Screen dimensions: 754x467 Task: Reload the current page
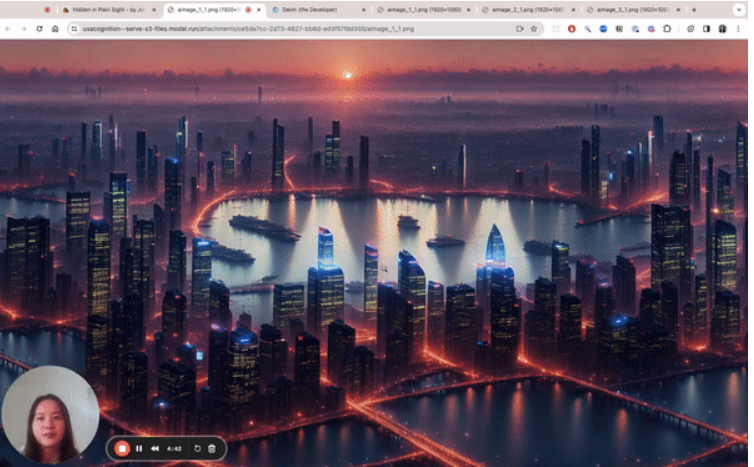(x=40, y=29)
